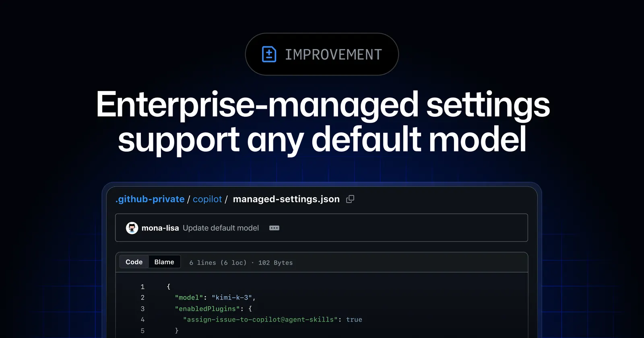644x338 pixels.
Task: Click line number 3 in the code view
Action: (142, 309)
